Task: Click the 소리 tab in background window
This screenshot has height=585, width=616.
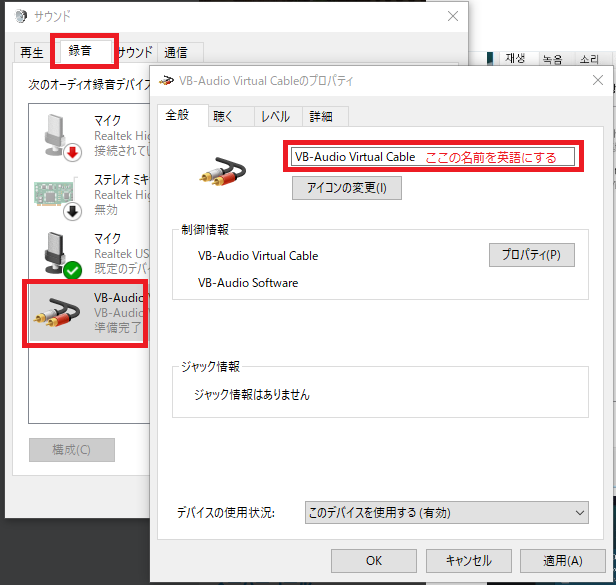Action: [x=589, y=59]
